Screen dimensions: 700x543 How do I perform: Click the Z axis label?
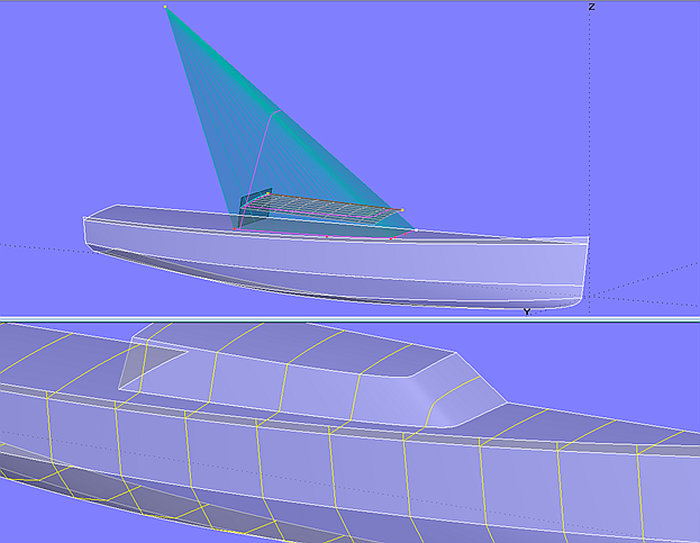(x=592, y=7)
